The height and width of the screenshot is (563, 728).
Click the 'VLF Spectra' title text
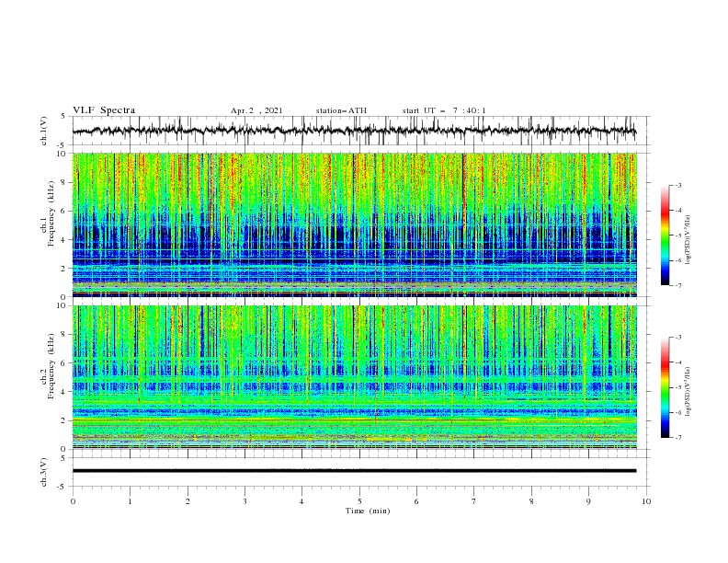(x=104, y=110)
